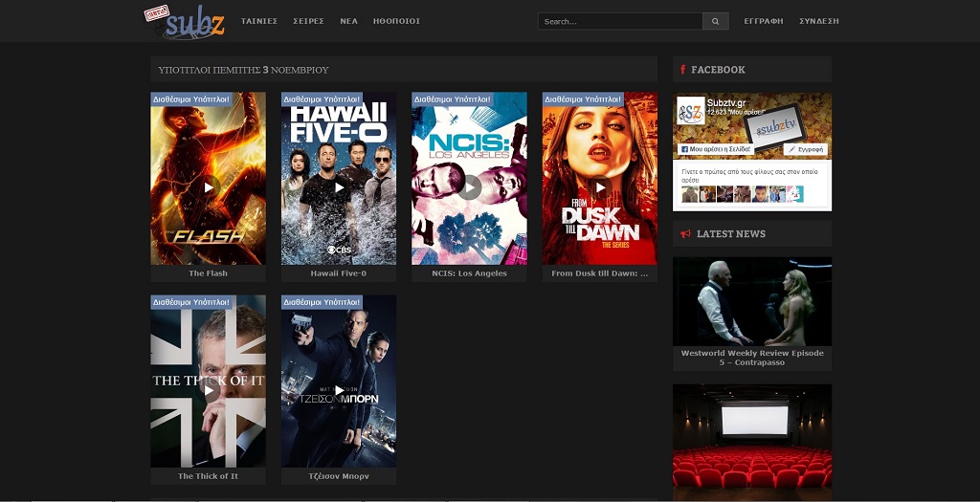Click the first friend avatar in Facebook widget
980x502 pixels.
690,194
